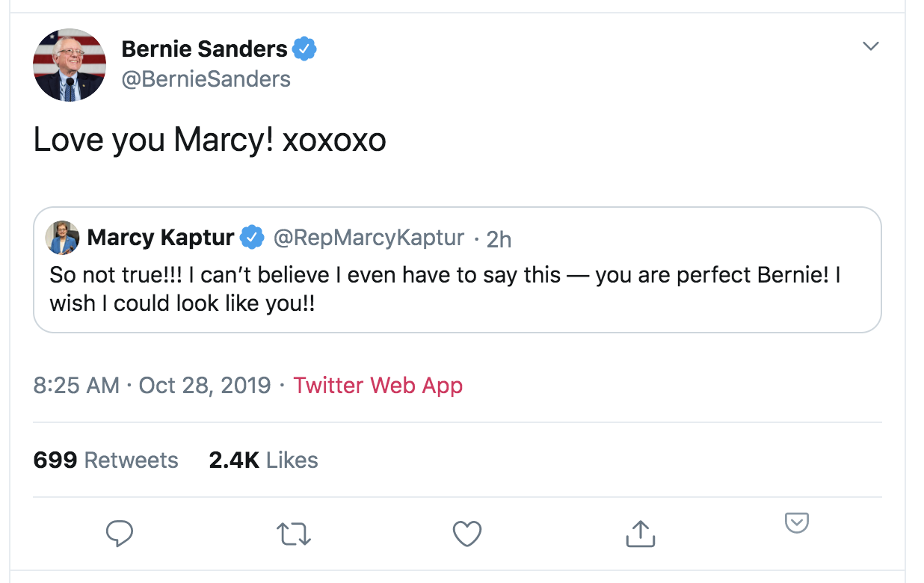Screen dimensions: 924x583
Task: Click the 8:25 AM Oct 28, 2019 timestamp
Action: pos(152,385)
